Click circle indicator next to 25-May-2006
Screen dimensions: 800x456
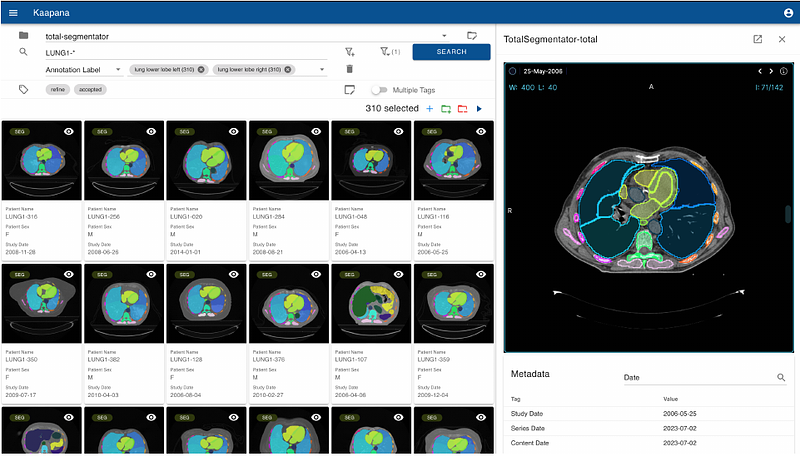tap(513, 71)
